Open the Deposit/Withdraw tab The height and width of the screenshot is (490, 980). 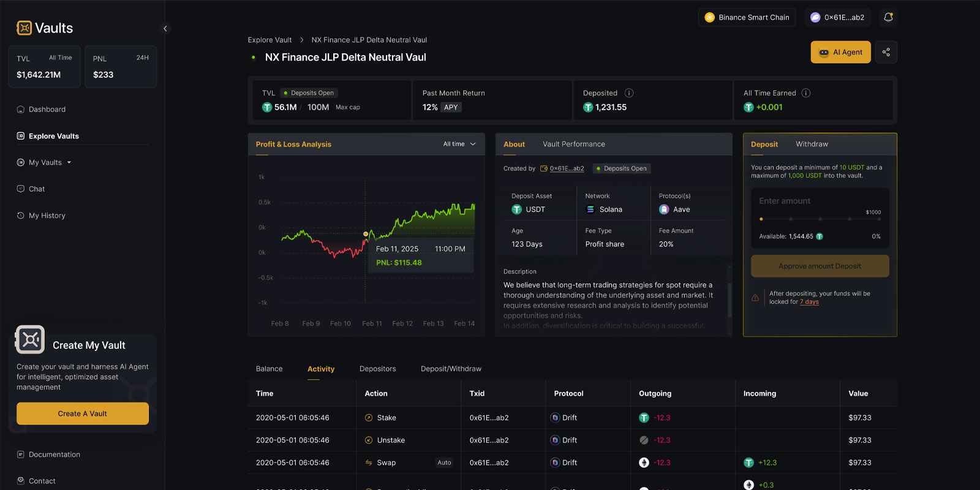pos(451,369)
